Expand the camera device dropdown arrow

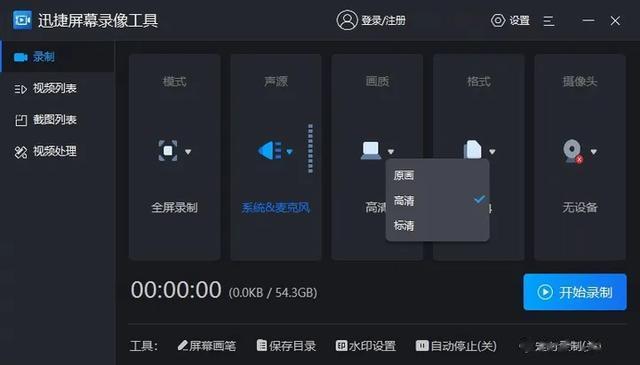tap(593, 151)
